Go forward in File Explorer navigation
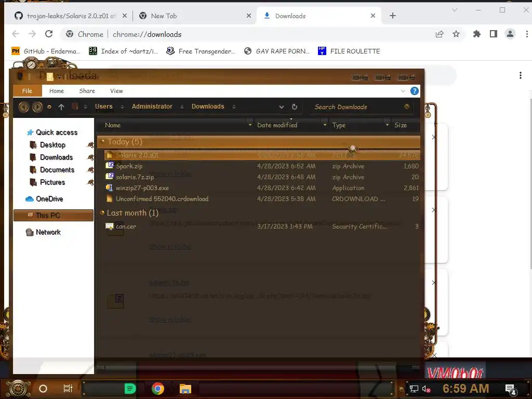 (x=37, y=107)
